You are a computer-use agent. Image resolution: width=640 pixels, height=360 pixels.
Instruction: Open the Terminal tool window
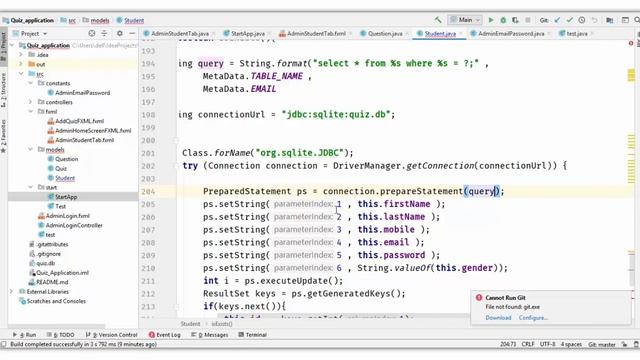[253, 335]
